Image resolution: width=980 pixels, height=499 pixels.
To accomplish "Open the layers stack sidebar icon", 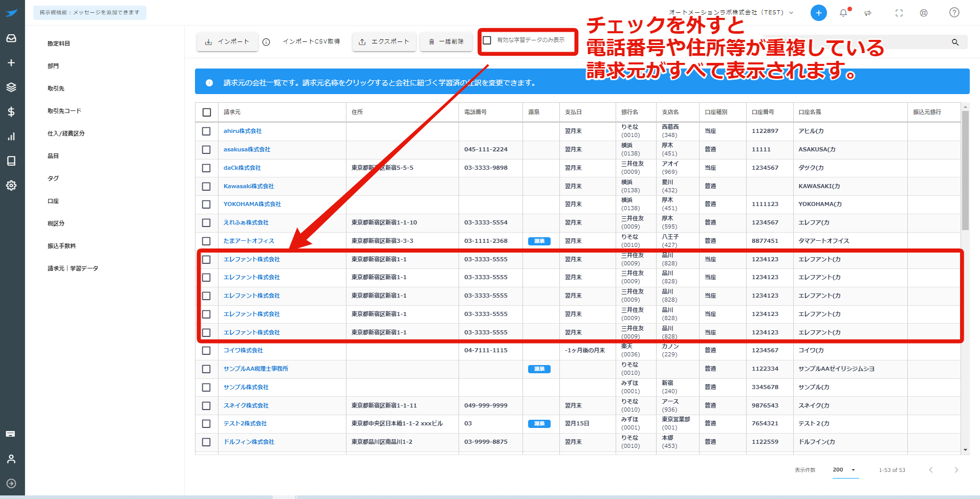I will pos(11,87).
